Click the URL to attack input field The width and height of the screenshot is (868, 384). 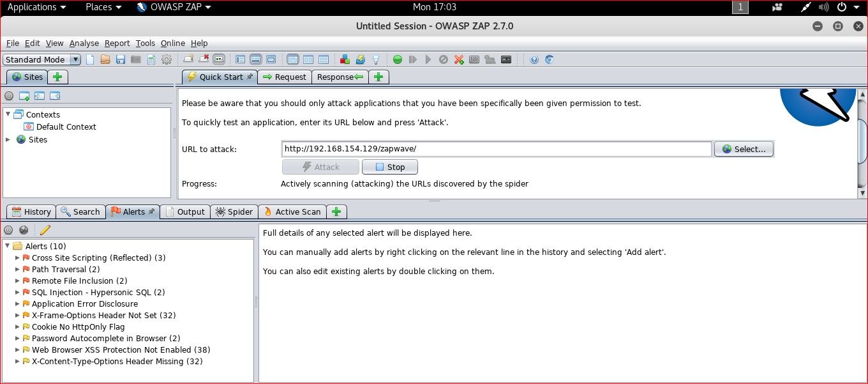click(497, 149)
